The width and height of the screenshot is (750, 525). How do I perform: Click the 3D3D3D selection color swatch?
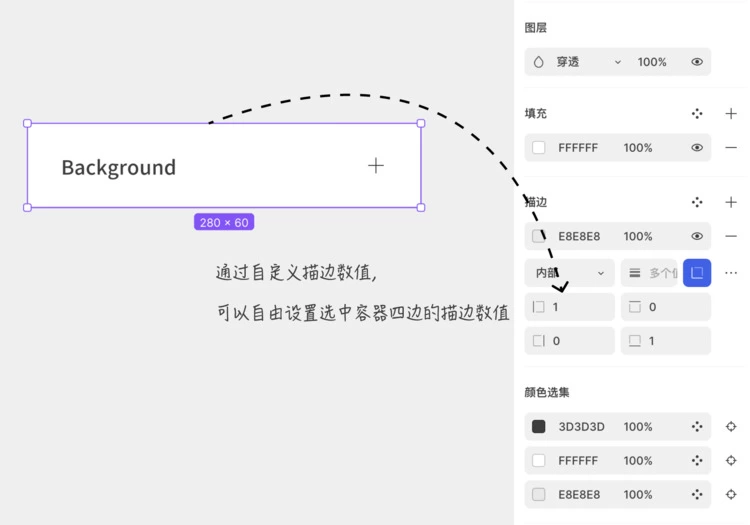pos(539,427)
